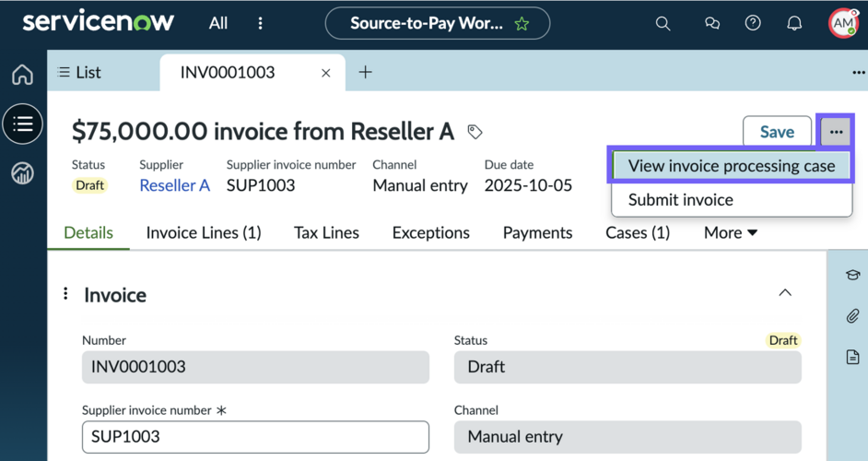
Task: Open the Reseller A supplier link
Action: click(x=174, y=185)
